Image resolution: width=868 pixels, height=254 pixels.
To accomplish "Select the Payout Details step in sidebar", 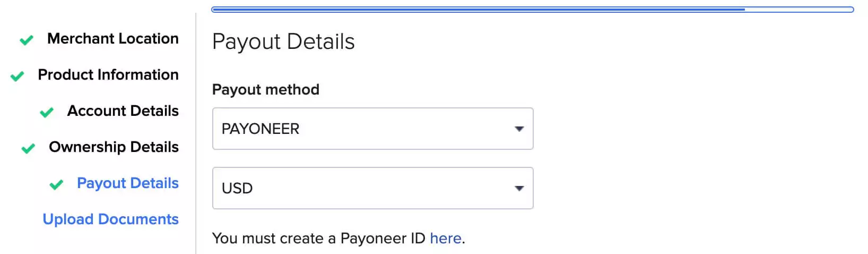I will tap(128, 183).
